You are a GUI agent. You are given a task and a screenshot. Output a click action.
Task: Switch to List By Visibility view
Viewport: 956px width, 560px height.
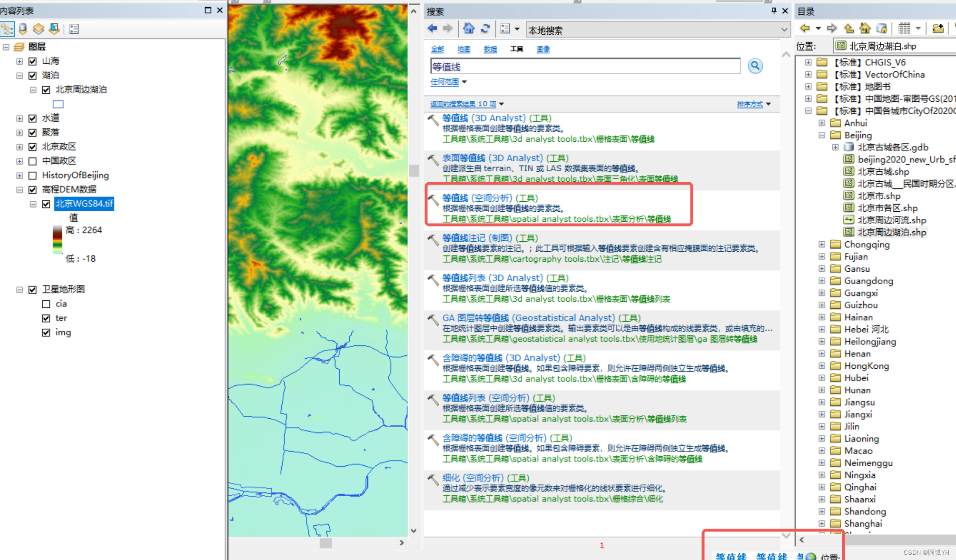(39, 29)
